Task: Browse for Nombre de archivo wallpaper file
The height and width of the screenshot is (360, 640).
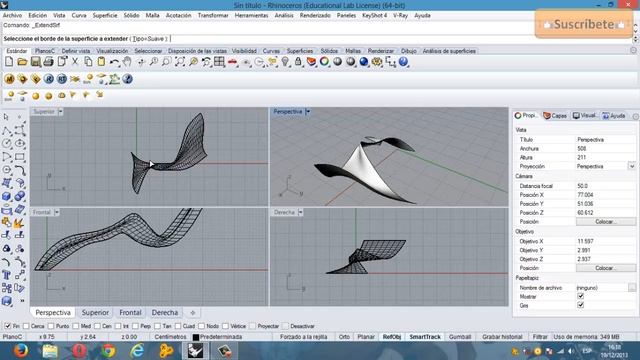Action: pos(632,288)
